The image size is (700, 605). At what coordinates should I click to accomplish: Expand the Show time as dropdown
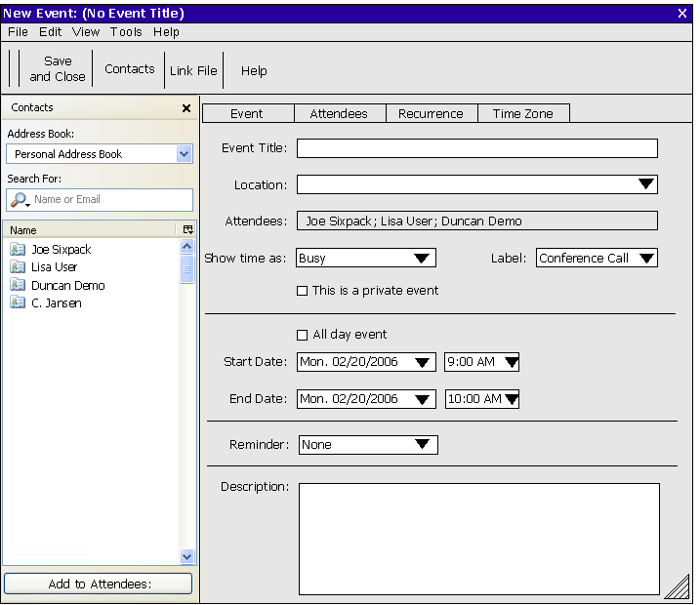pos(421,259)
